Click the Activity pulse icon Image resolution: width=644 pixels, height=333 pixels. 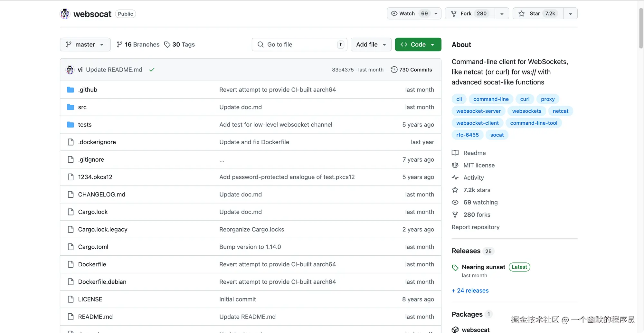(455, 177)
